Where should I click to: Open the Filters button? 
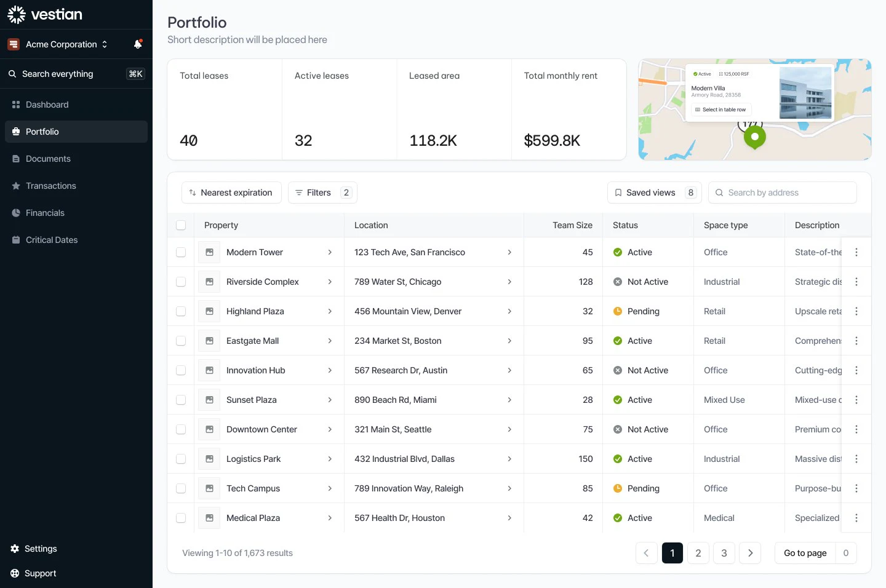tap(322, 193)
